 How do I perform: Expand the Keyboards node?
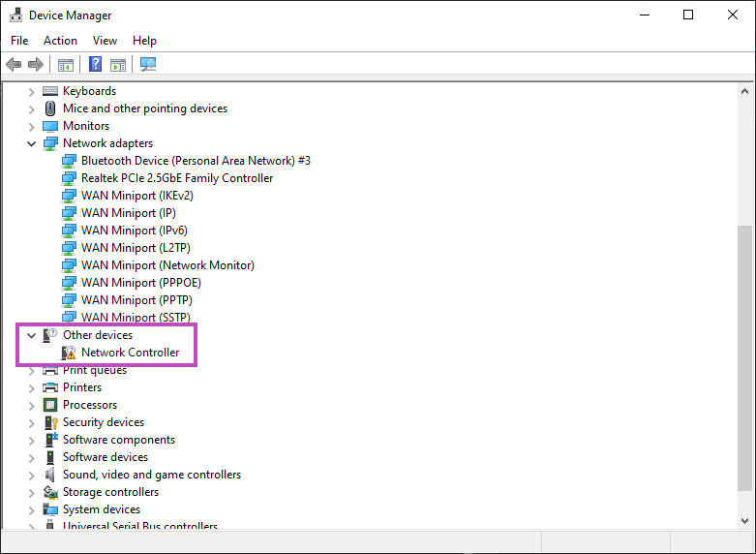click(x=31, y=92)
